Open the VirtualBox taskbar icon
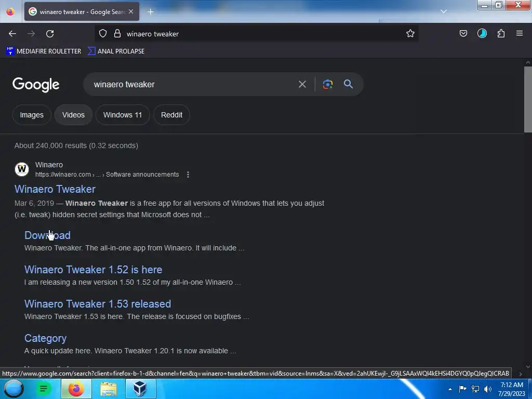 (140, 389)
